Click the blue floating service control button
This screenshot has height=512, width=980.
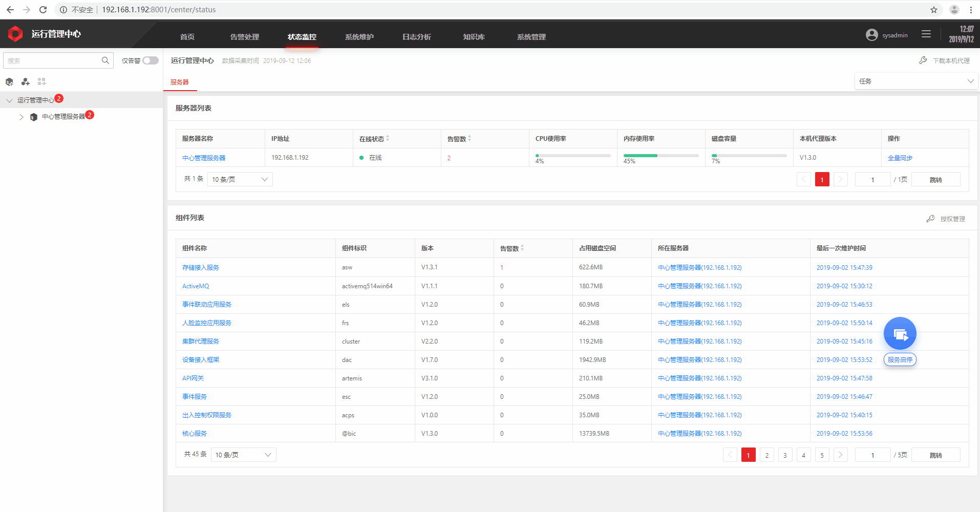(900, 334)
